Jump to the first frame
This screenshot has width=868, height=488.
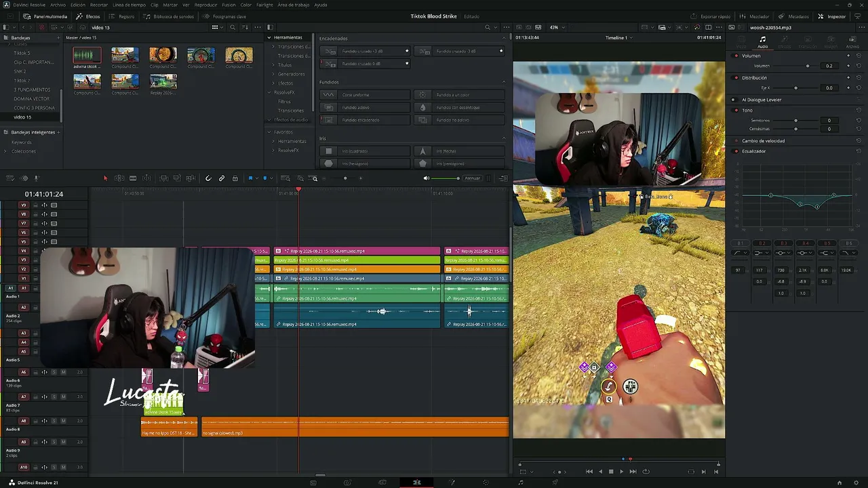pos(589,472)
